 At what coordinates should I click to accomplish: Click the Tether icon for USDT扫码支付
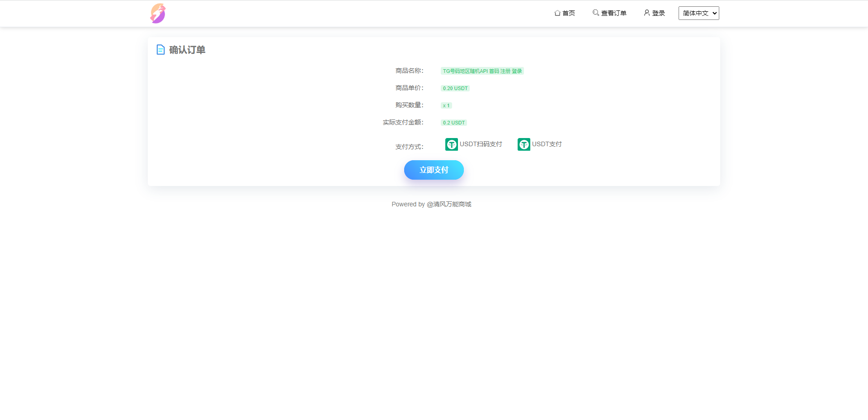click(451, 144)
